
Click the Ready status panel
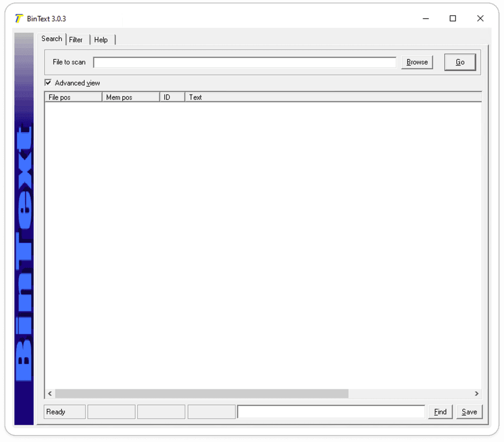(64, 412)
